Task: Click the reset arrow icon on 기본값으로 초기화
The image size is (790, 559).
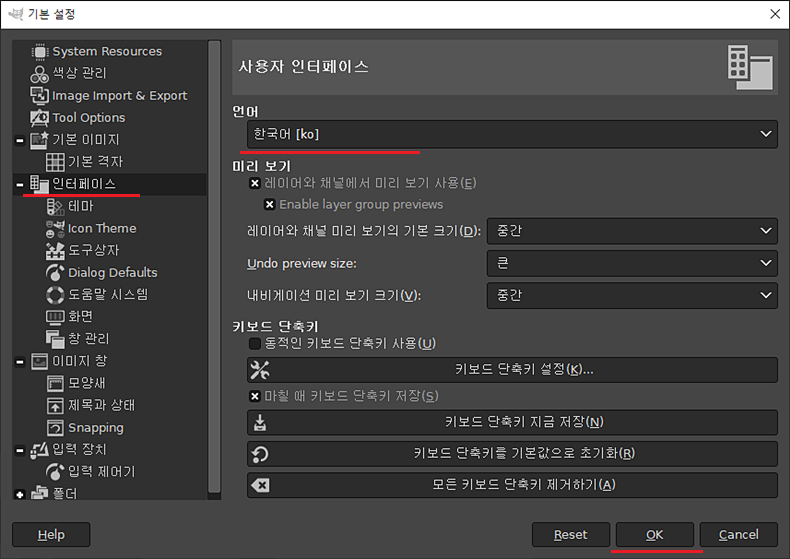Action: point(260,454)
